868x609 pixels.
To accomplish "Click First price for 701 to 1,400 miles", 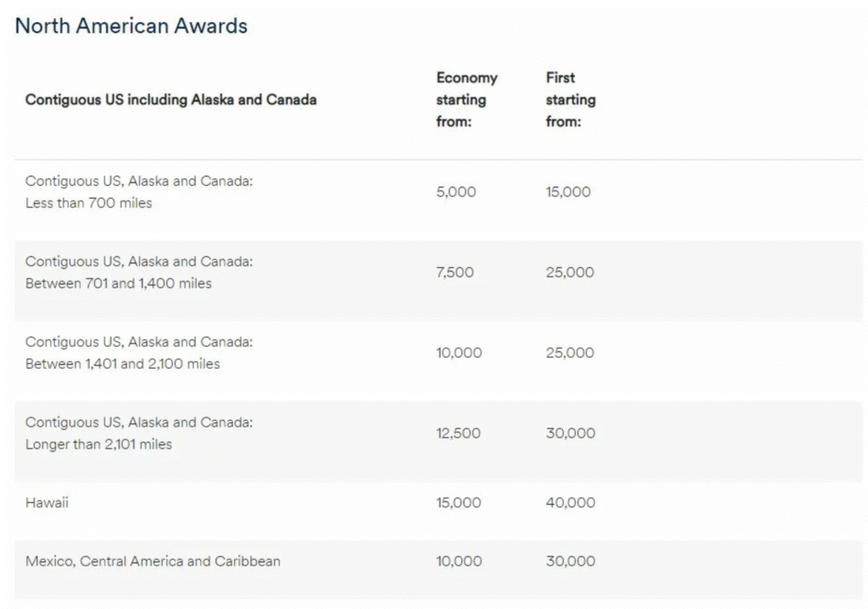I will 570,273.
